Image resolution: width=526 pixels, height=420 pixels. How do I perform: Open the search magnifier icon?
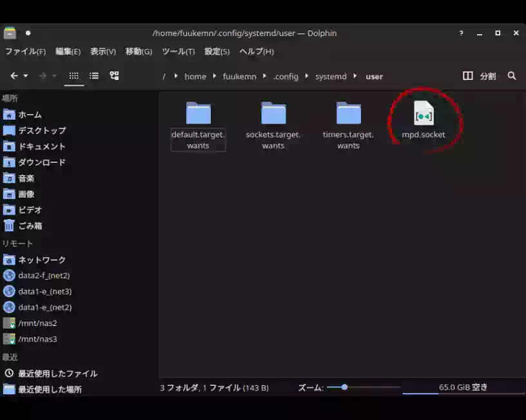(x=512, y=76)
